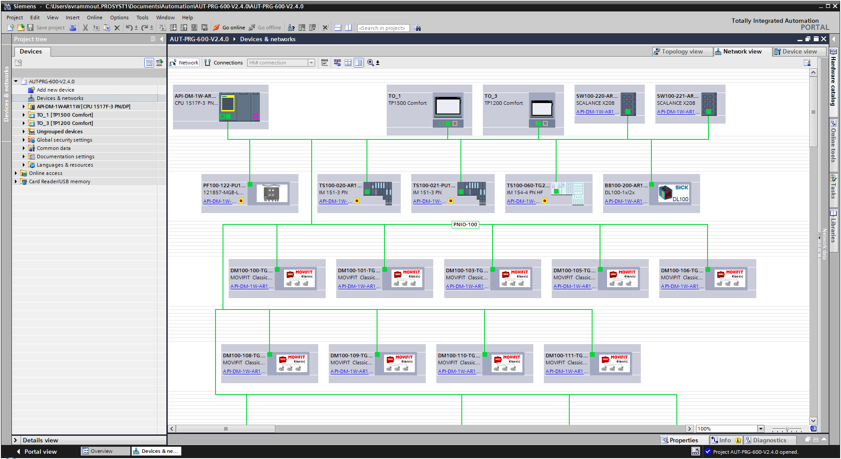
Task: Click the Network mode button
Action: pyautogui.click(x=184, y=63)
